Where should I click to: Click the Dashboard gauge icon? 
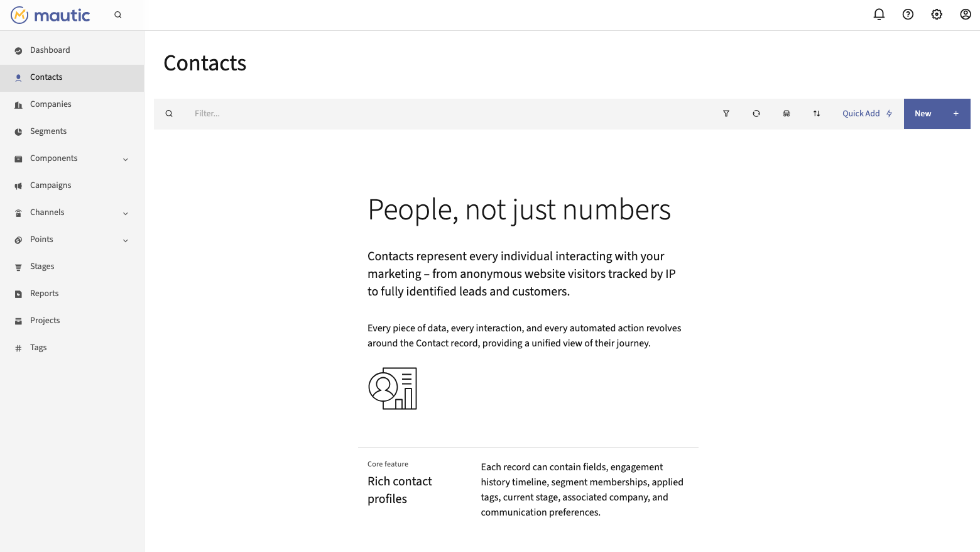click(18, 51)
